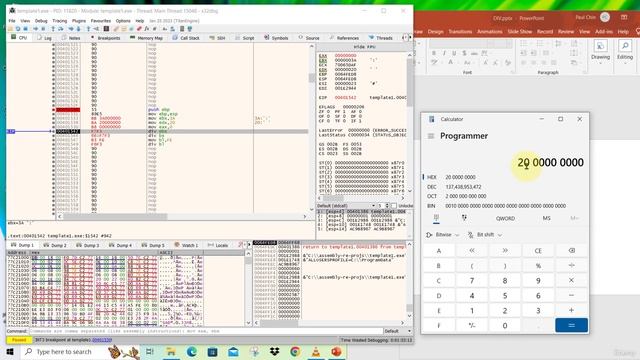Click the red Patches toolbar icon
640x360 pixels.
pos(139,29)
